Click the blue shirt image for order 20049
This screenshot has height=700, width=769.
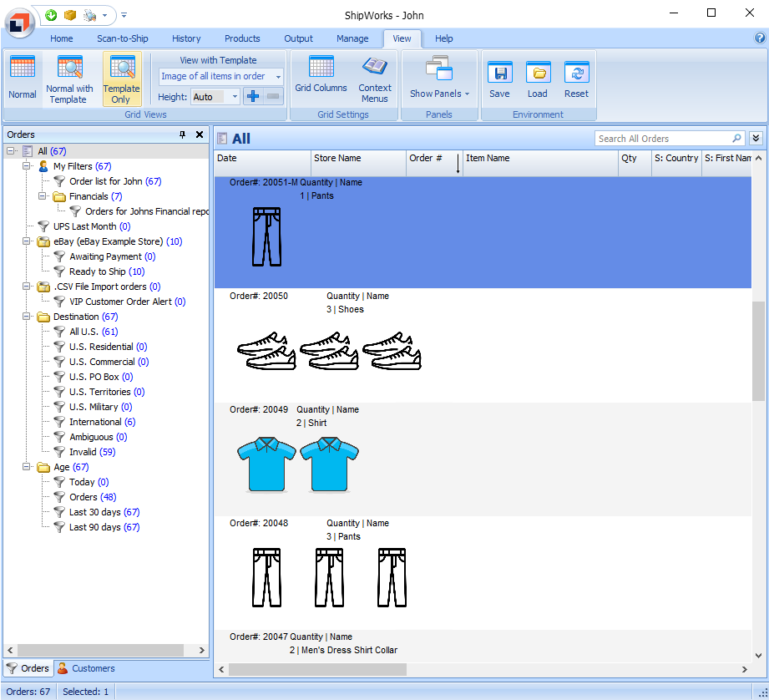[298, 464]
